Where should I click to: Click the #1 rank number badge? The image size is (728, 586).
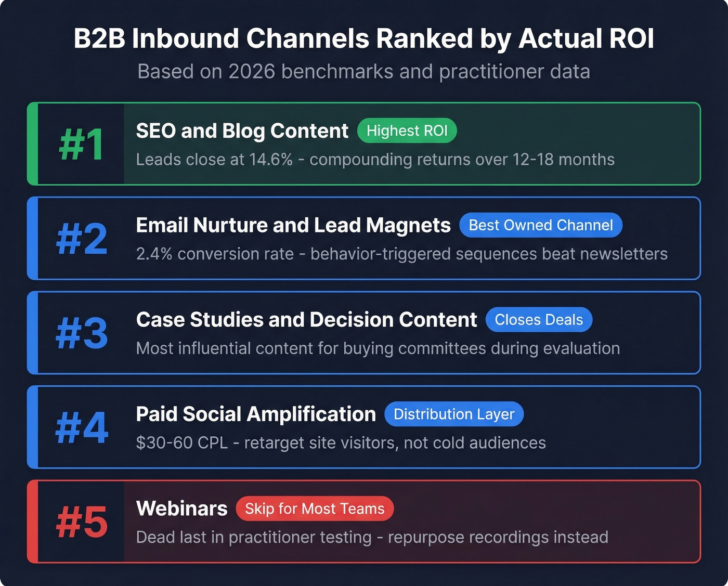point(81,145)
